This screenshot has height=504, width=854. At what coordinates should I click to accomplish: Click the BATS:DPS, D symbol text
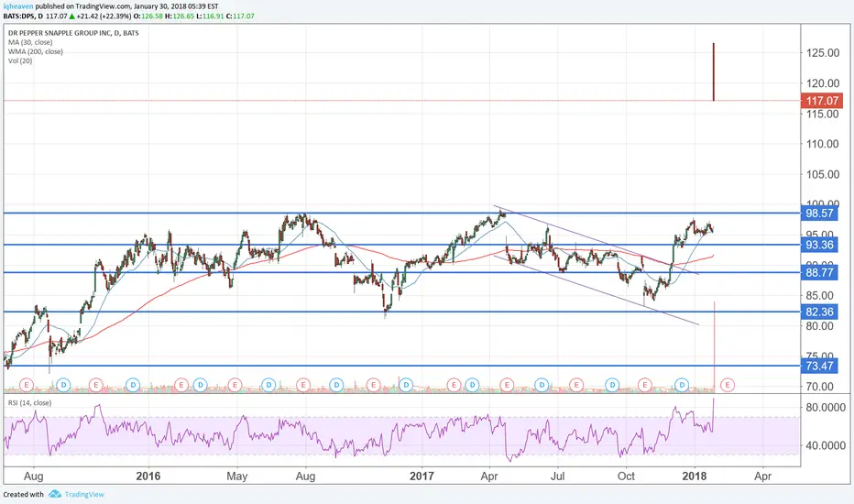[23, 16]
